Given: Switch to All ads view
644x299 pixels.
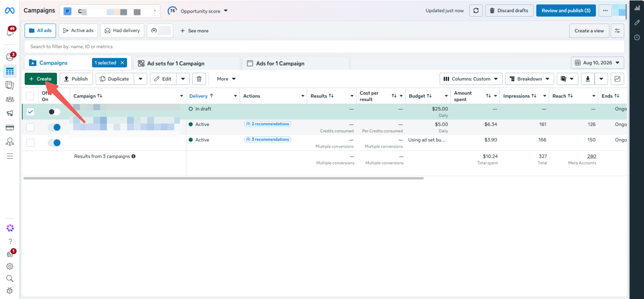Looking at the screenshot, I should point(40,30).
